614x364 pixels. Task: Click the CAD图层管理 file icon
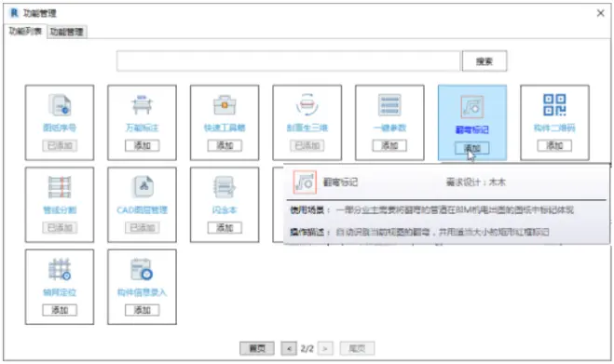tap(143, 187)
